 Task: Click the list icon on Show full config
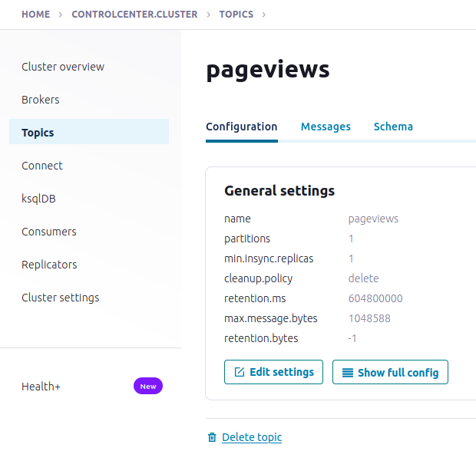tap(347, 373)
